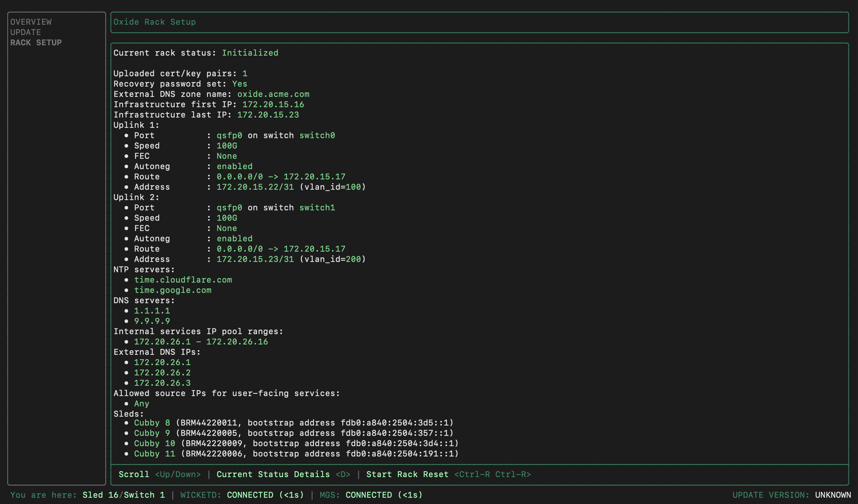
Task: Click the Cubby 10 sled entry
Action: pos(154,444)
